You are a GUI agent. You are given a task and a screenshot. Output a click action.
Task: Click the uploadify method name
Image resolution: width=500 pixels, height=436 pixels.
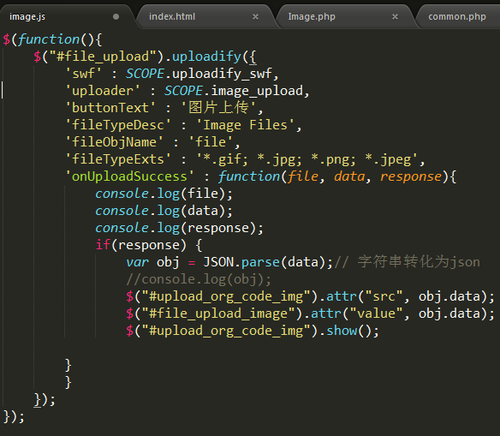click(207, 56)
